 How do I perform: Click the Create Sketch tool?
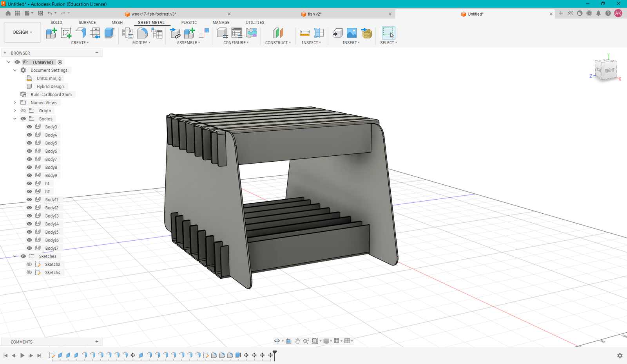pos(66,33)
